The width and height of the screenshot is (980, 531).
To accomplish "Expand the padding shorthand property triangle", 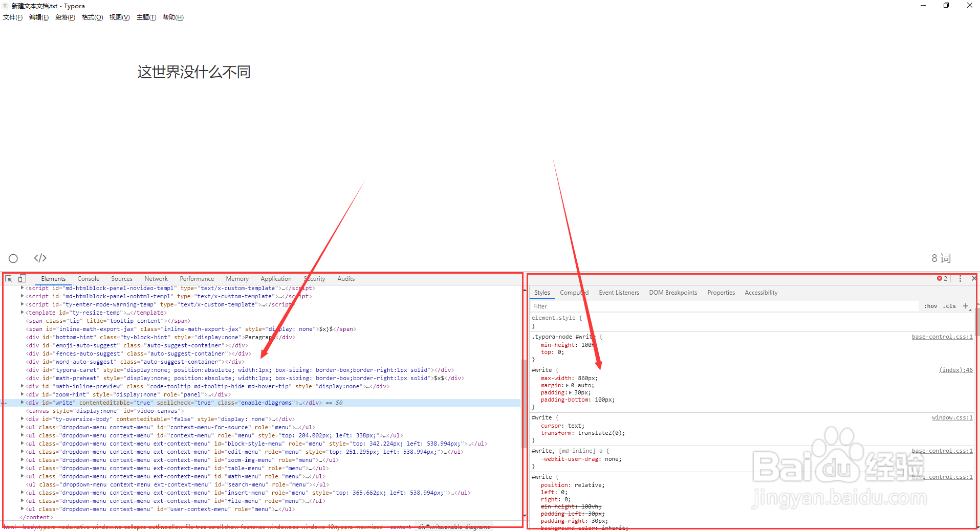I will (x=570, y=393).
